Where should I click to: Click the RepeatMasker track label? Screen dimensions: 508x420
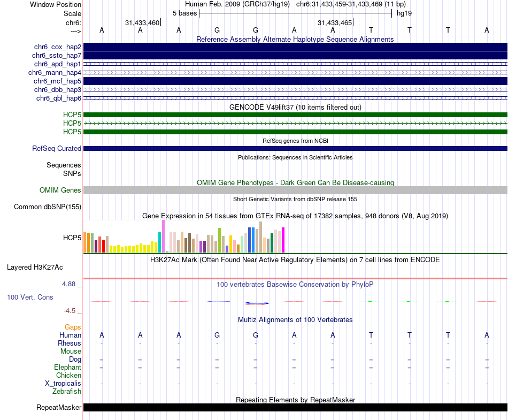click(x=59, y=407)
